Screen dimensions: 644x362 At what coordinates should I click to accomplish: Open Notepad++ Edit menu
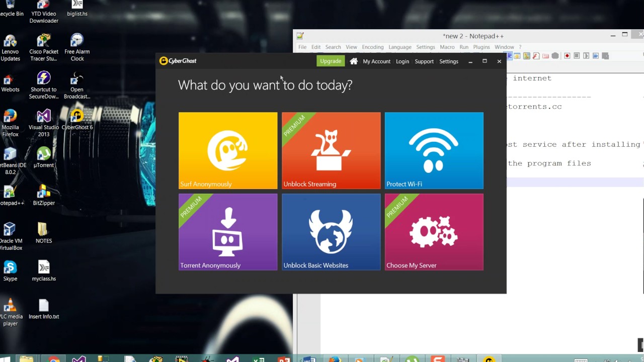[x=316, y=47]
